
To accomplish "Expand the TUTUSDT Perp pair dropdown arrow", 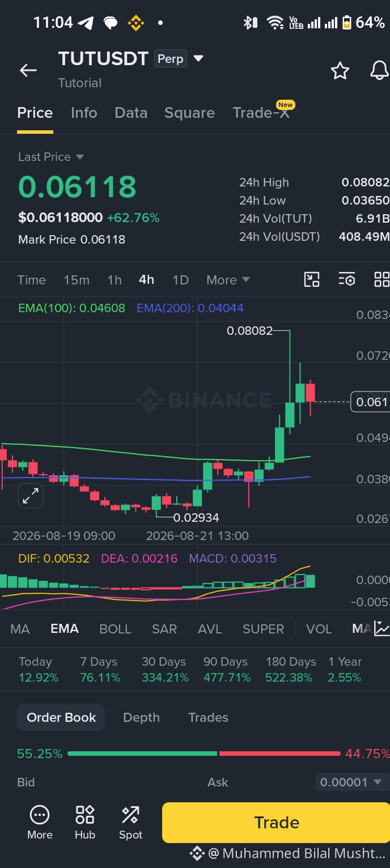I will pyautogui.click(x=198, y=58).
